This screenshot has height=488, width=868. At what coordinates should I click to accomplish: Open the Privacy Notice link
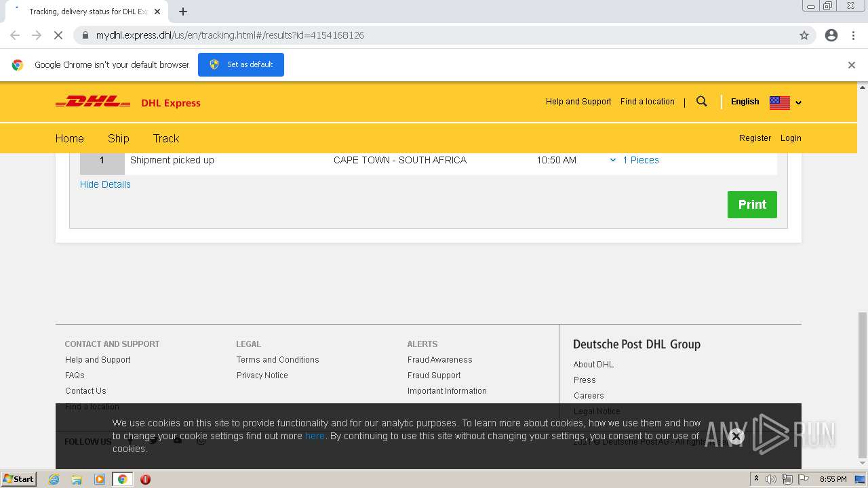(262, 375)
